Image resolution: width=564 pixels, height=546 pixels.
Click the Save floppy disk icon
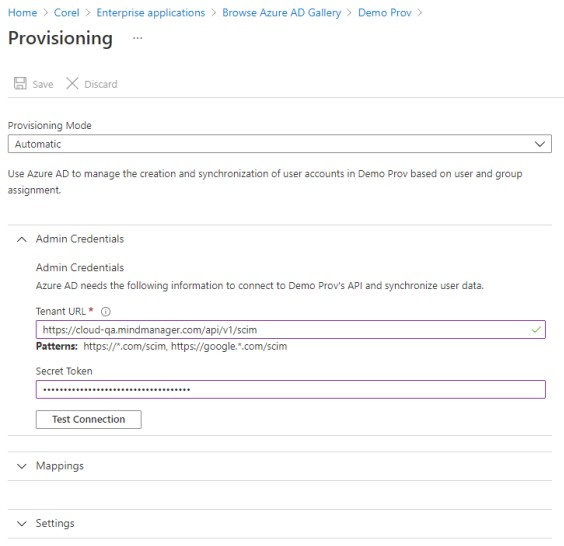[20, 83]
